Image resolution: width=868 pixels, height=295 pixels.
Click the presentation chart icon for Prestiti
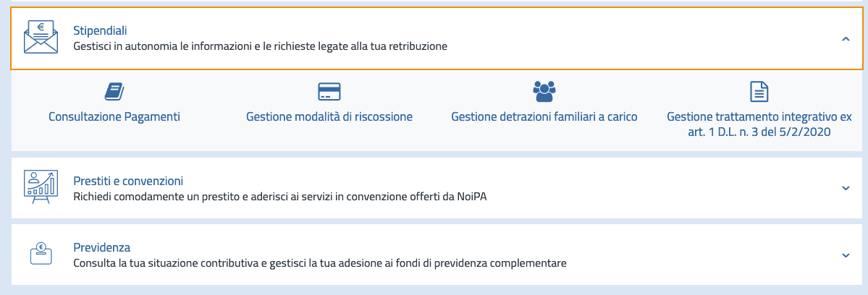41,188
